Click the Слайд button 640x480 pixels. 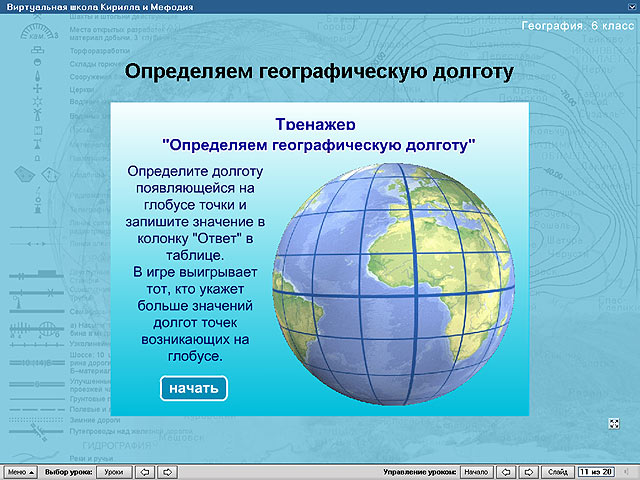click(558, 471)
